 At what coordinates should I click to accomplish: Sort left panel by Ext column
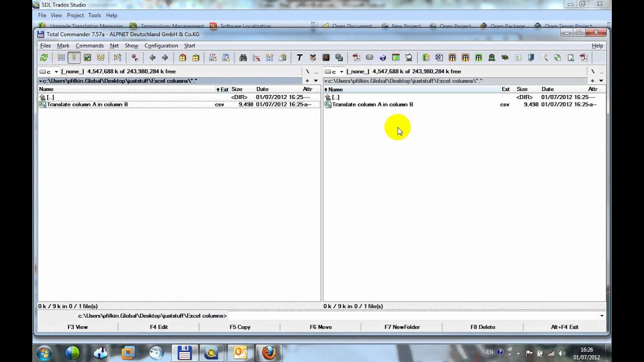tap(222, 89)
